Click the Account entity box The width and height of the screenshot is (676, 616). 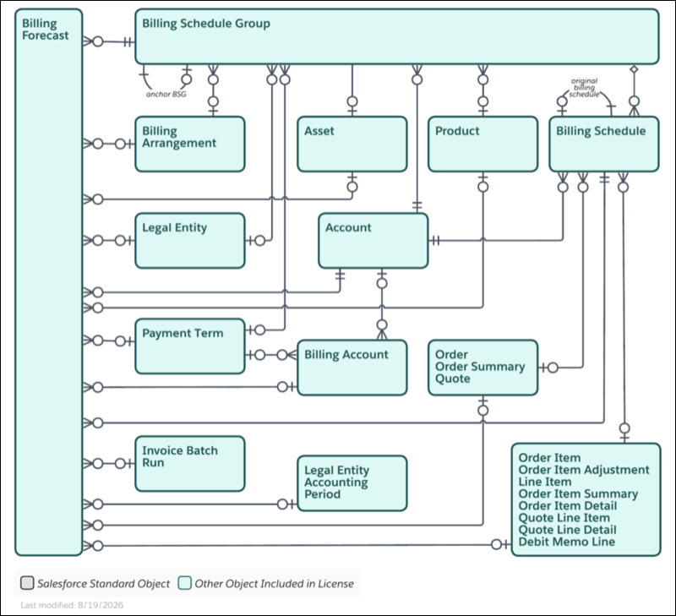point(373,241)
